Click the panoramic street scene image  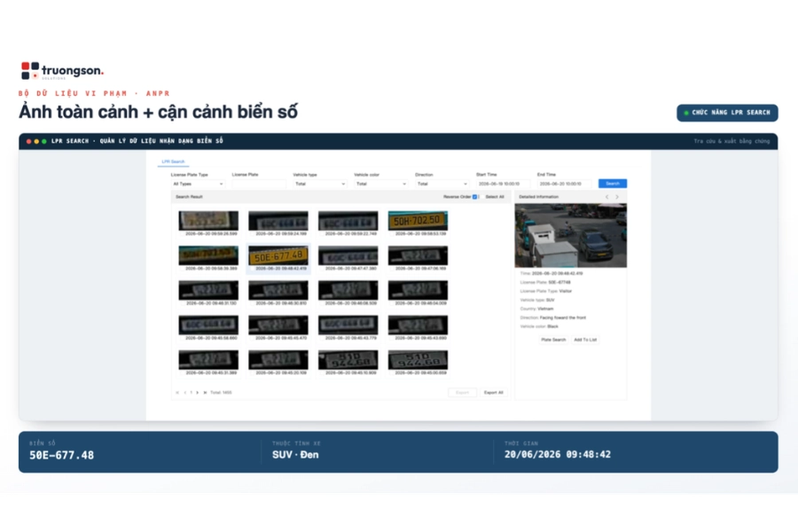(x=570, y=235)
